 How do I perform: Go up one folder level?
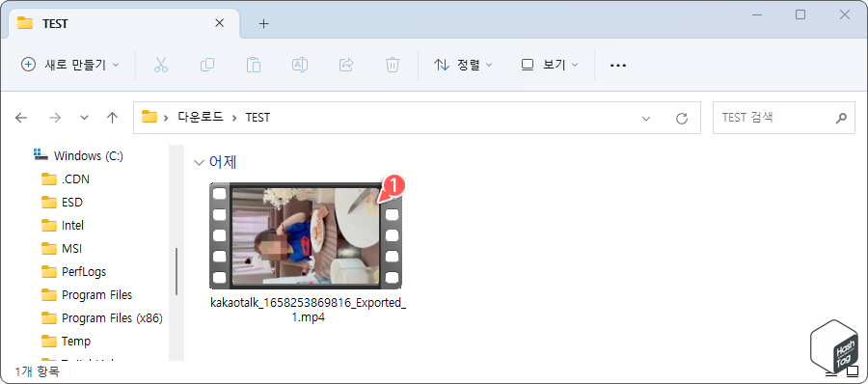click(113, 118)
